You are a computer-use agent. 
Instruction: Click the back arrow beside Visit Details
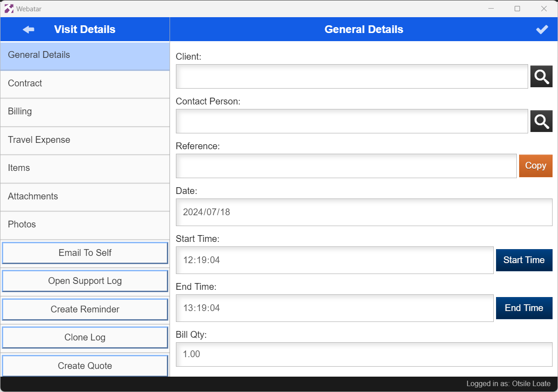[28, 29]
